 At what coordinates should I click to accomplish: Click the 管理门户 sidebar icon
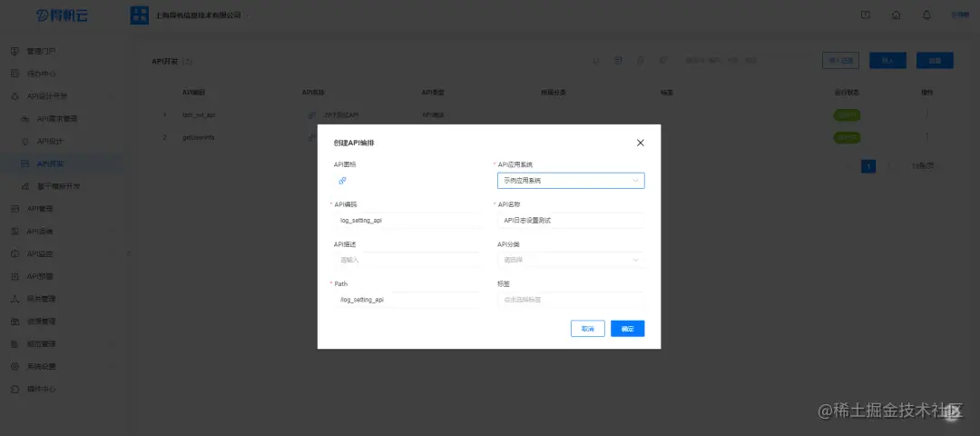pos(15,51)
